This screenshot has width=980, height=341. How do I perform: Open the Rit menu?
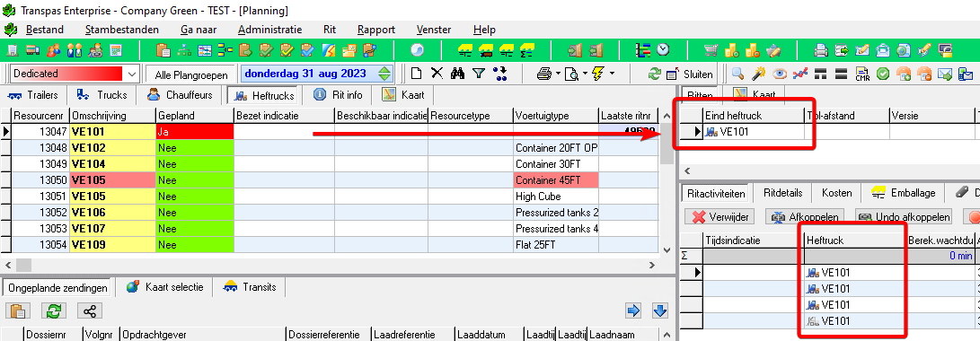330,30
